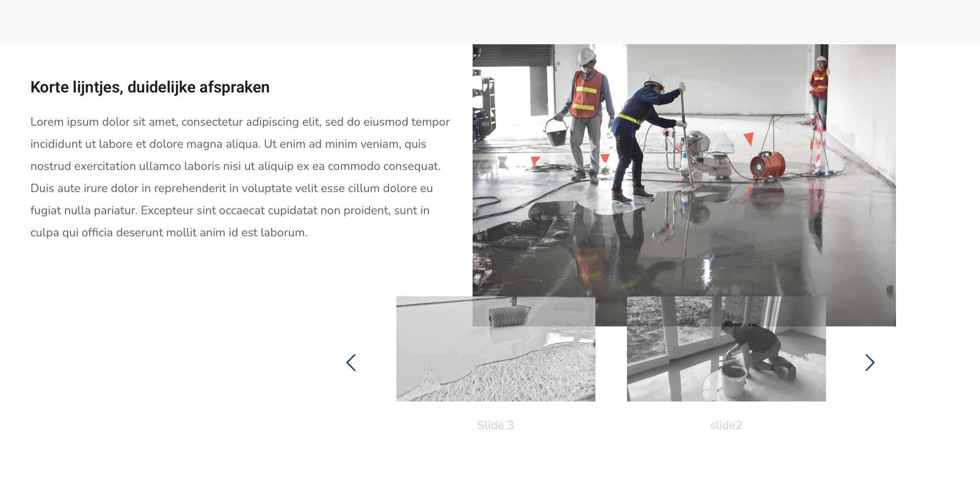Click the "slide2" caption text
Viewport: 980px width, 490px height.
[x=726, y=425]
